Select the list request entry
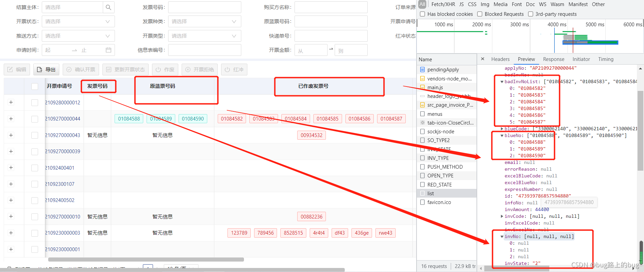This screenshot has width=644, height=272. coord(447,194)
